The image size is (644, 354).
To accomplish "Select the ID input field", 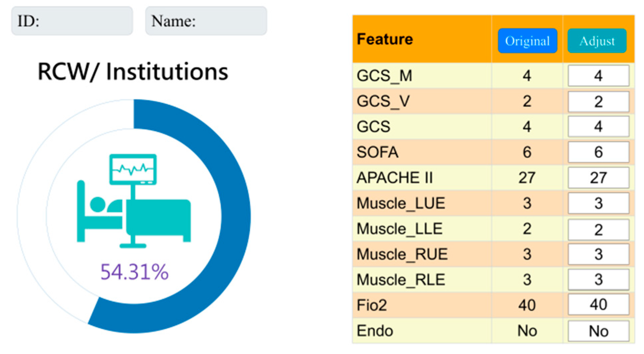I will point(72,21).
